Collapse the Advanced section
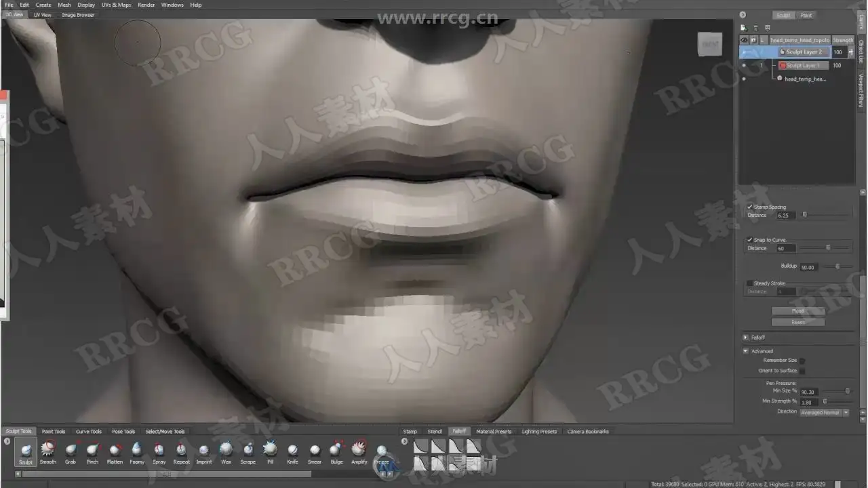Image resolution: width=868 pixels, height=488 pixels. click(745, 351)
